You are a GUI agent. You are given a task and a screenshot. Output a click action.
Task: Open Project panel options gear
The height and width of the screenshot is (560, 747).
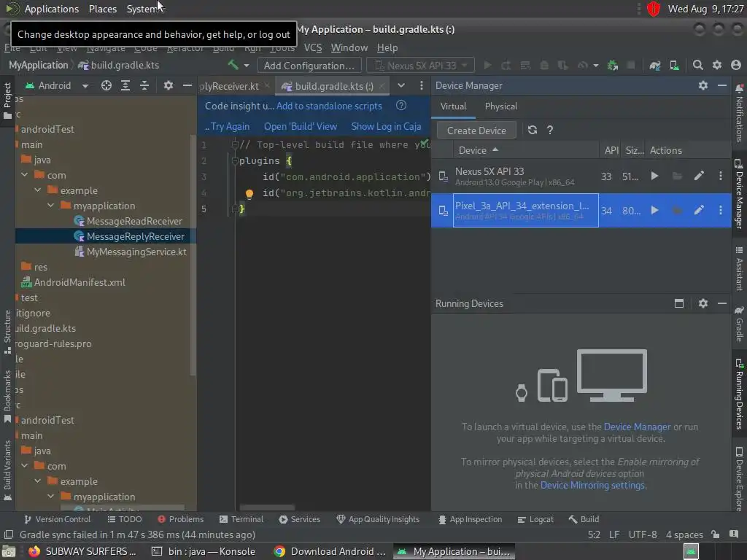click(x=169, y=86)
